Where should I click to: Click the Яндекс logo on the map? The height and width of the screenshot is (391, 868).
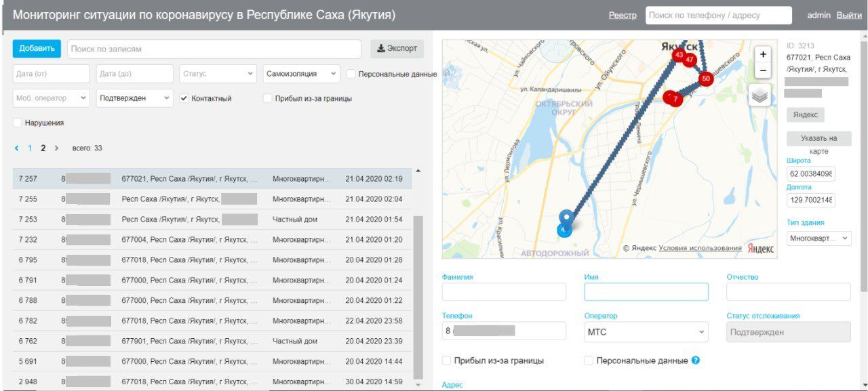click(x=762, y=249)
